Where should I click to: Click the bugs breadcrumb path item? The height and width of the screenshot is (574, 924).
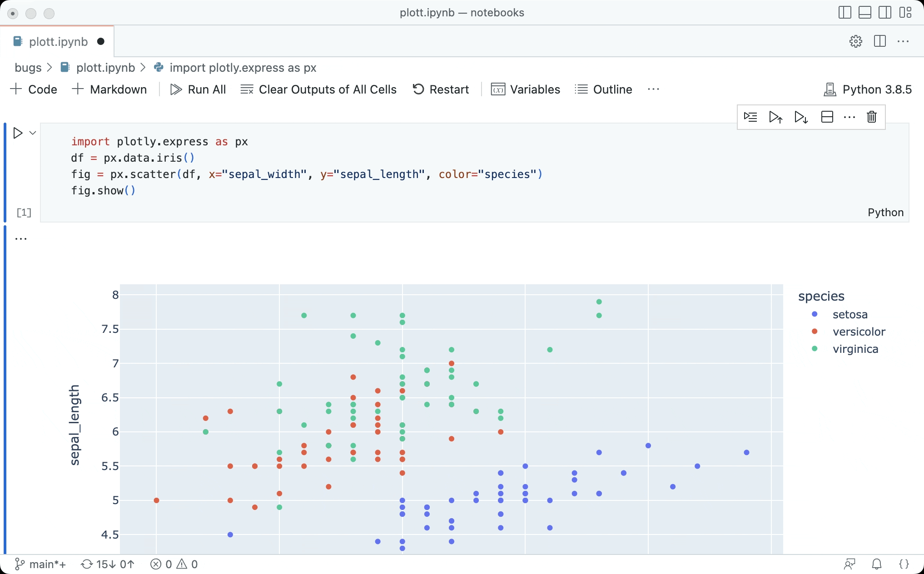(x=26, y=67)
